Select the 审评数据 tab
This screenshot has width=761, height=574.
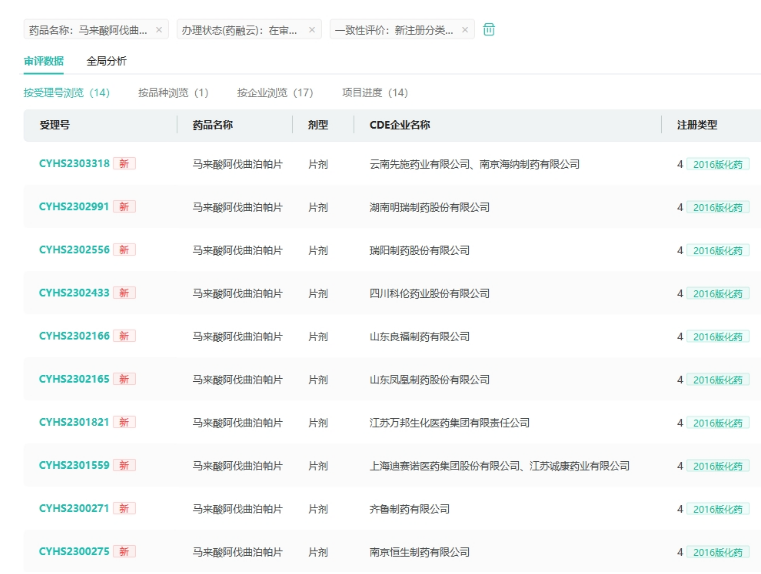point(44,61)
